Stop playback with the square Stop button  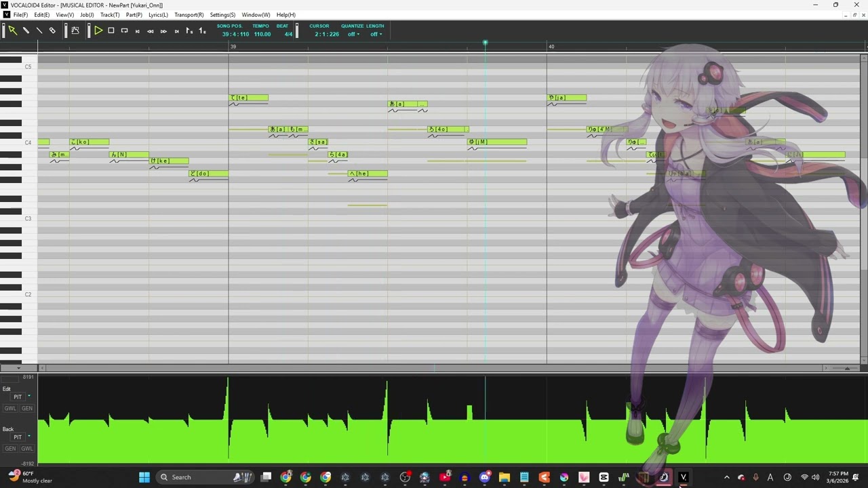coord(111,30)
